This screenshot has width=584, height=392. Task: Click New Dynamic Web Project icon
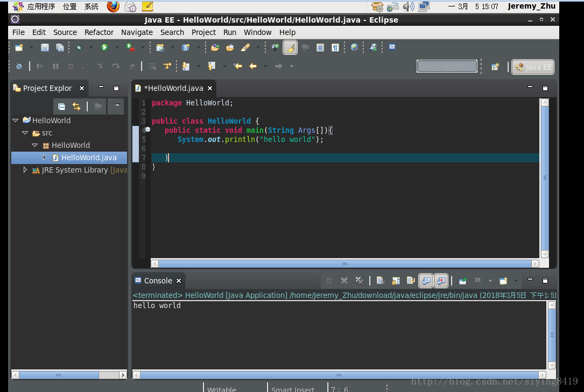coord(160,48)
